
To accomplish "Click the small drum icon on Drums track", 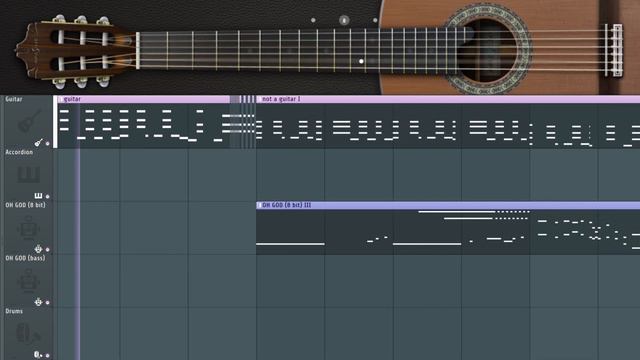I will (38, 355).
